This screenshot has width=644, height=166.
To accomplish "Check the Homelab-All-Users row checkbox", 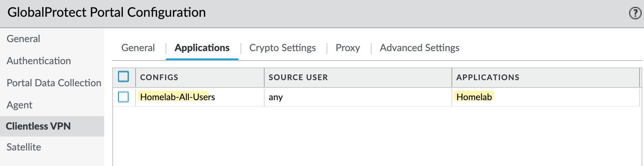I will [123, 97].
